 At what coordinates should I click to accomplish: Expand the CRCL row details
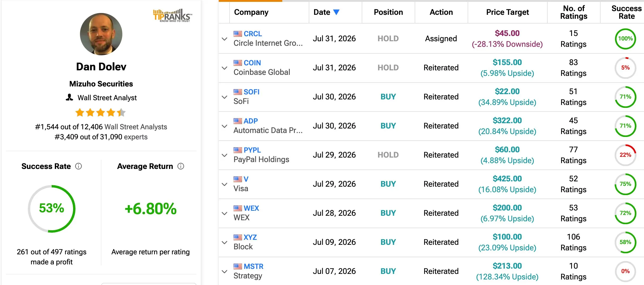coord(225,39)
